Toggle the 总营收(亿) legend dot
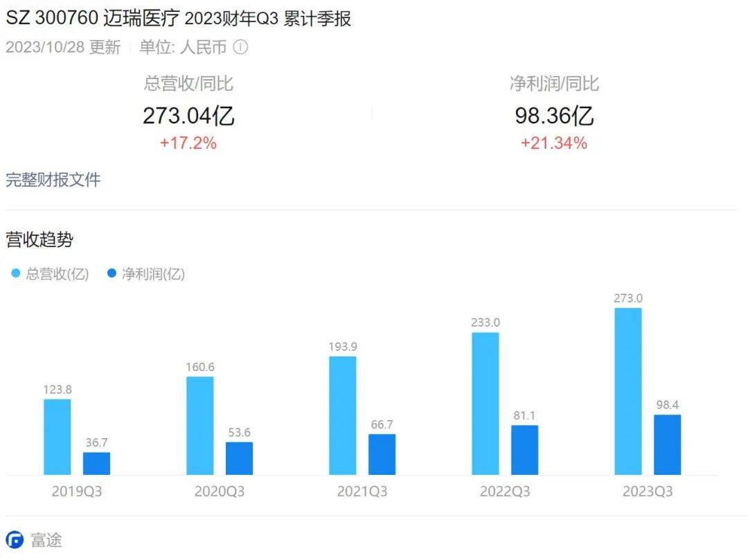The image size is (748, 560). coord(16,273)
